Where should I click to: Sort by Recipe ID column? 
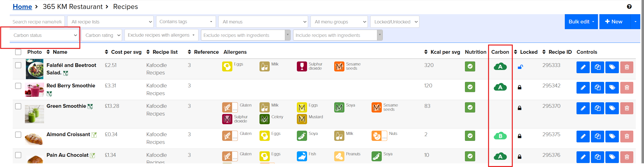(557, 52)
